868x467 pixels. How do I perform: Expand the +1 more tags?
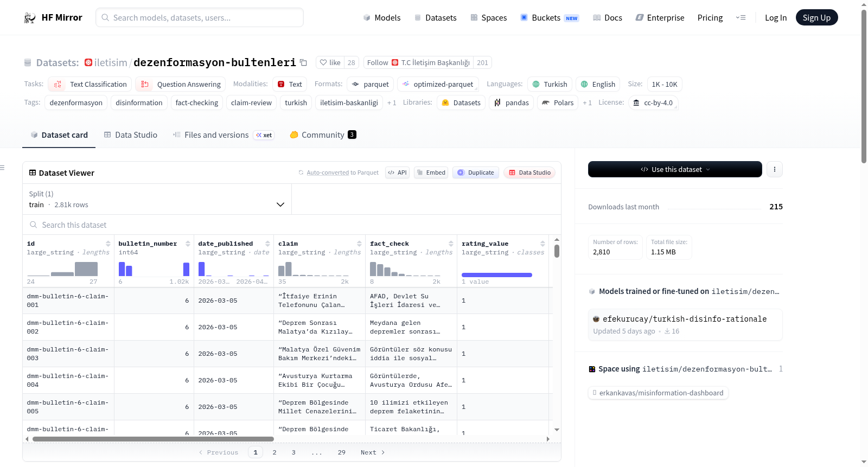pos(392,103)
